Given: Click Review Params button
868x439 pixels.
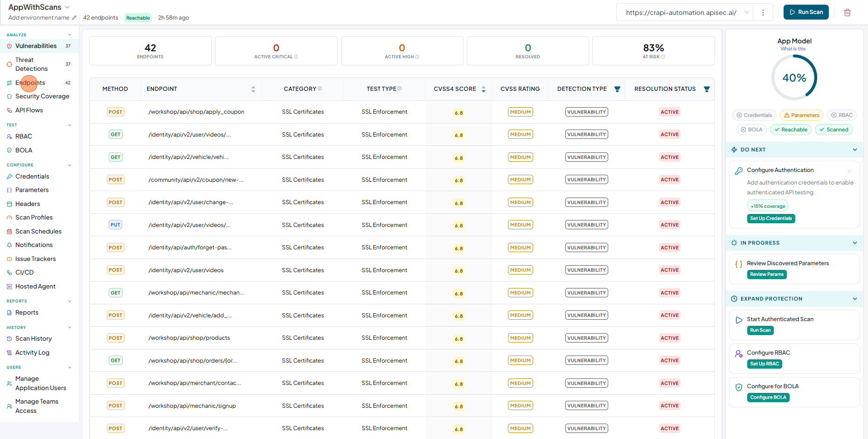Looking at the screenshot, I should coord(767,274).
